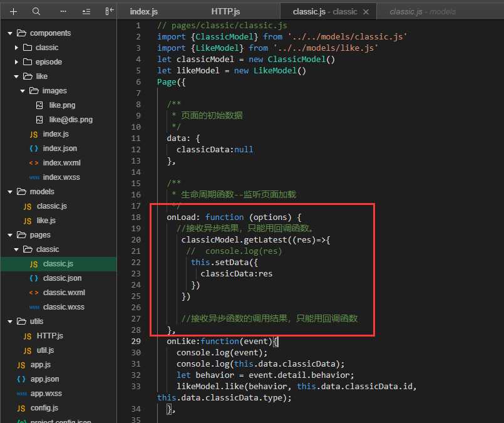Open classic.json file
504x423 pixels.
(63, 278)
